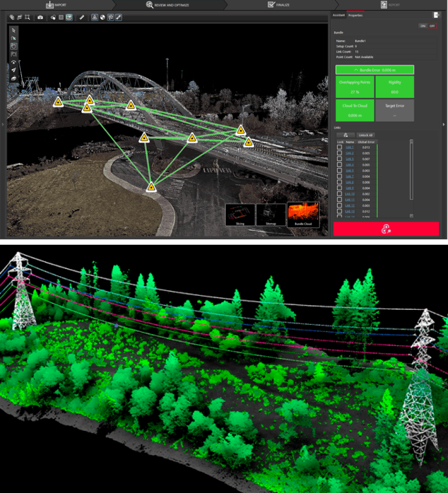
Task: Click the black-and-white target circle icon
Action: click(x=103, y=17)
